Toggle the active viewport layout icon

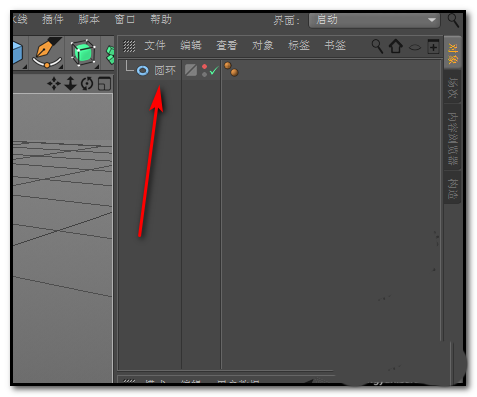[x=104, y=84]
